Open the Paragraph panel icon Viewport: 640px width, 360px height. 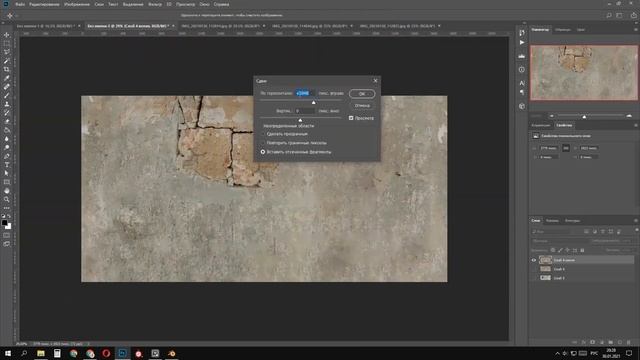click(522, 92)
